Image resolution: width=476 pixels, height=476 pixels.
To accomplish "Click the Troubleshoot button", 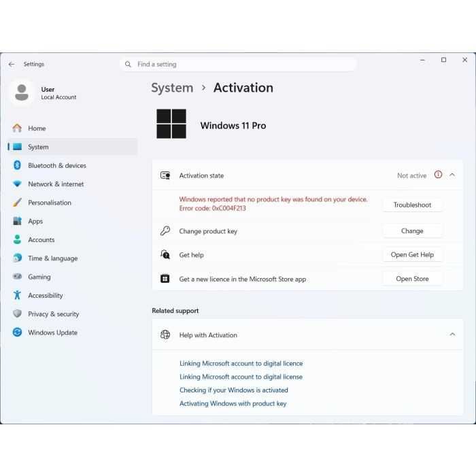I will pyautogui.click(x=412, y=205).
